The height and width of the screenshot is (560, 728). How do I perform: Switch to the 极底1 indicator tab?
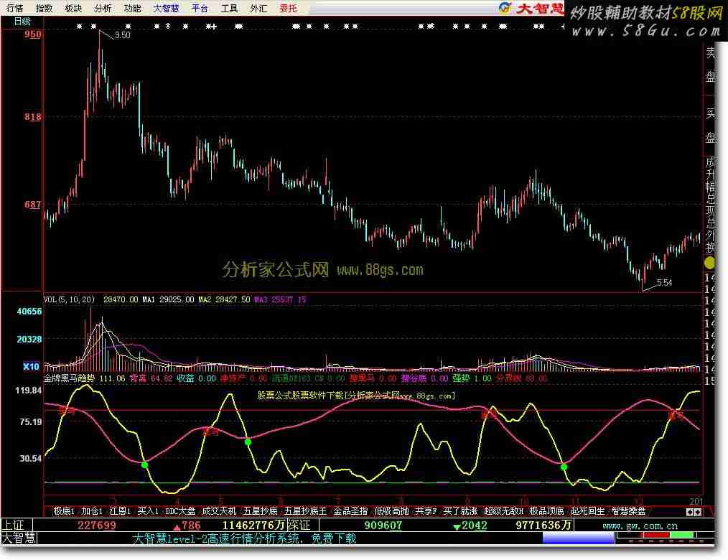(x=64, y=510)
